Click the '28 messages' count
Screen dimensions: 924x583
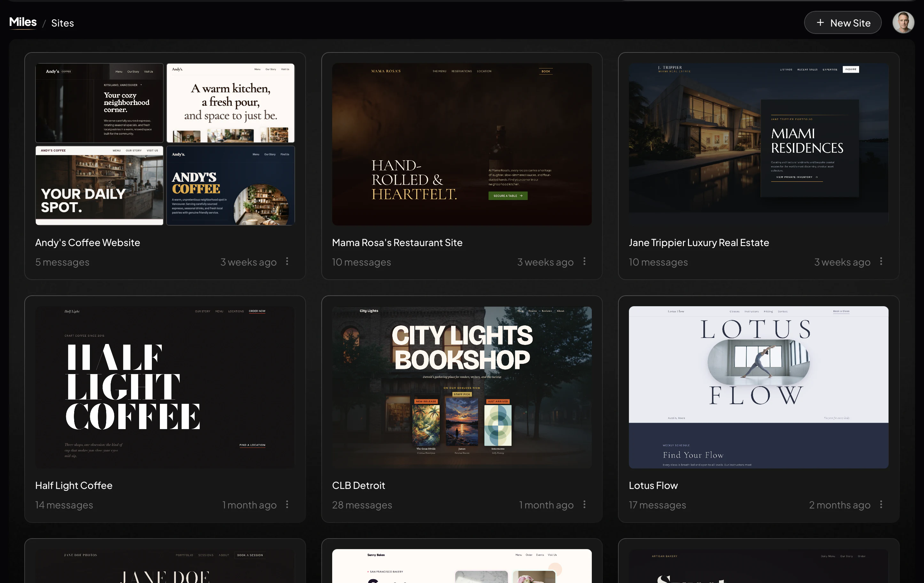point(362,505)
